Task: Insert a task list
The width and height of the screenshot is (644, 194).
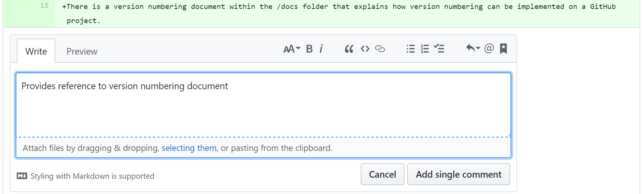Action: click(x=439, y=48)
